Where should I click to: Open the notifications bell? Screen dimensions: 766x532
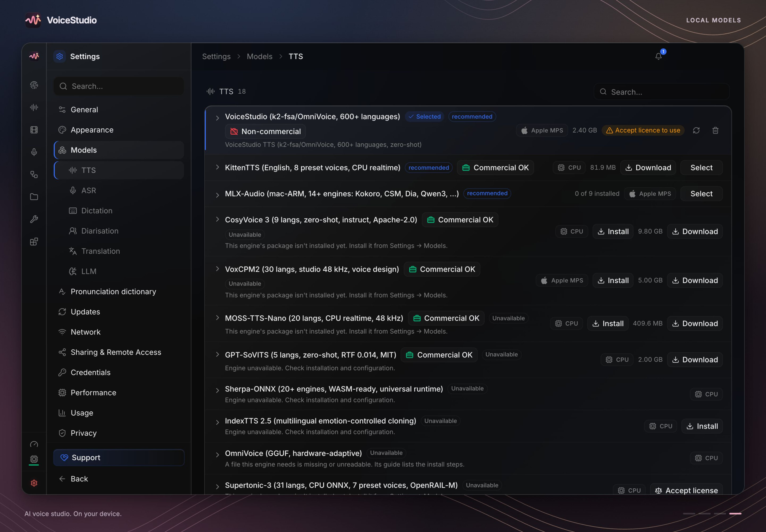[658, 56]
